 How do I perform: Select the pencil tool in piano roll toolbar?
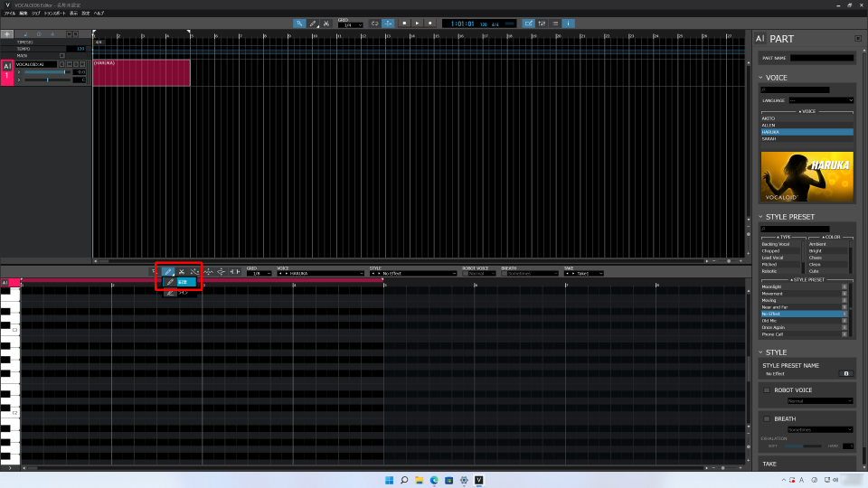click(x=168, y=272)
